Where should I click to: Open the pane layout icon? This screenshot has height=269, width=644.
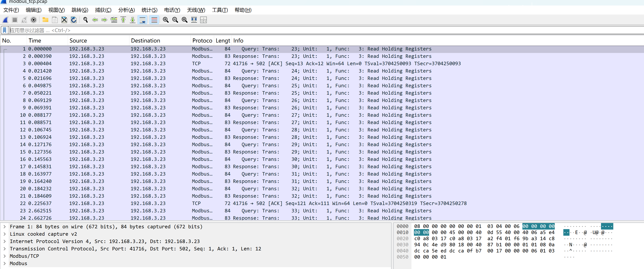[x=203, y=20]
